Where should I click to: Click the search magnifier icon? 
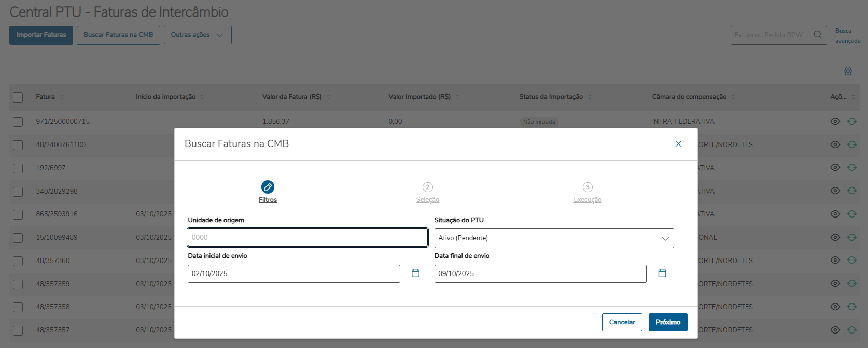[818, 35]
